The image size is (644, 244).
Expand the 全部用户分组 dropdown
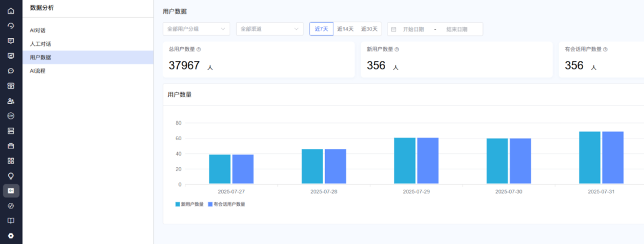196,29
